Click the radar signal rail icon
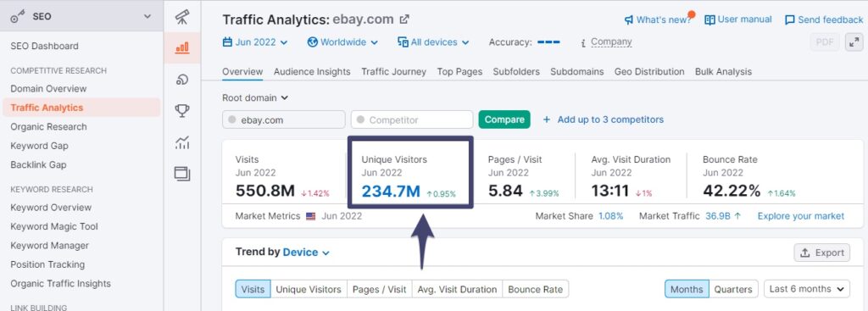Viewport: 868px width, 311px height. click(x=182, y=80)
